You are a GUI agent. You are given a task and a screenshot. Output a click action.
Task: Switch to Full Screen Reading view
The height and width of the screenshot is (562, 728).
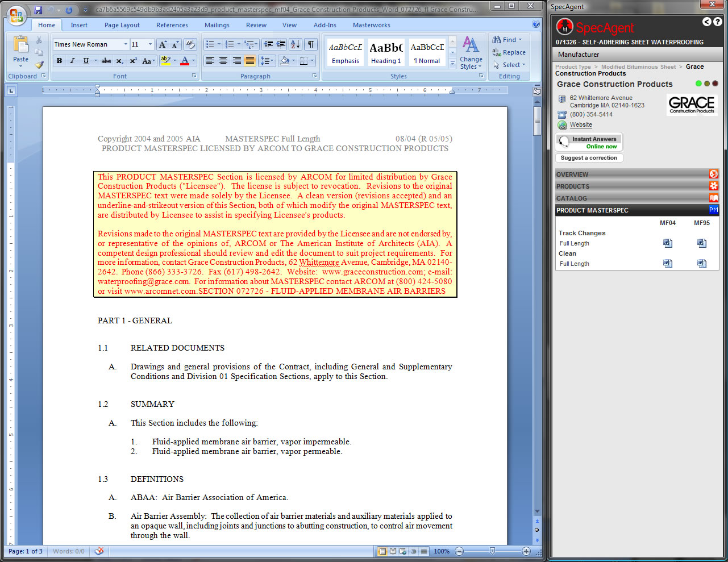coord(393,551)
